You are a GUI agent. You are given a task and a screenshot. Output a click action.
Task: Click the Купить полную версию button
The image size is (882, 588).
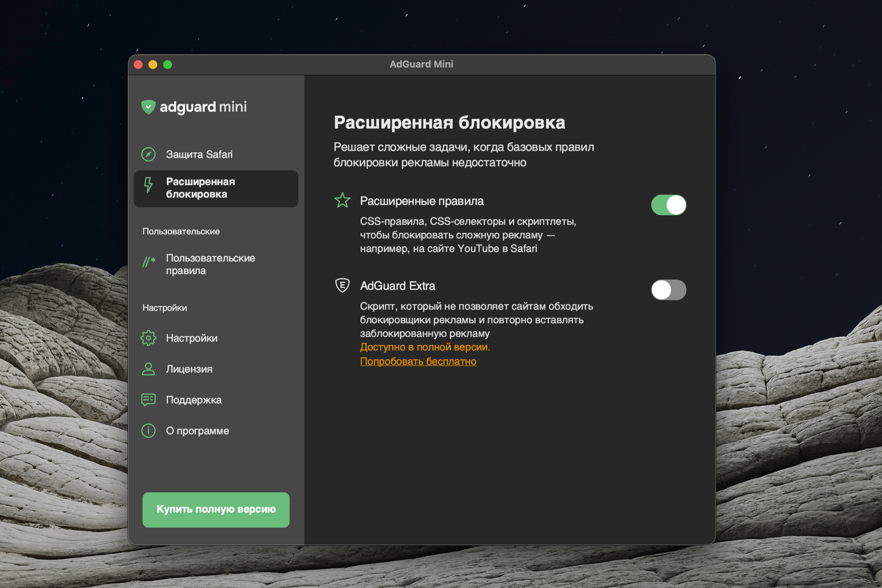coord(216,510)
